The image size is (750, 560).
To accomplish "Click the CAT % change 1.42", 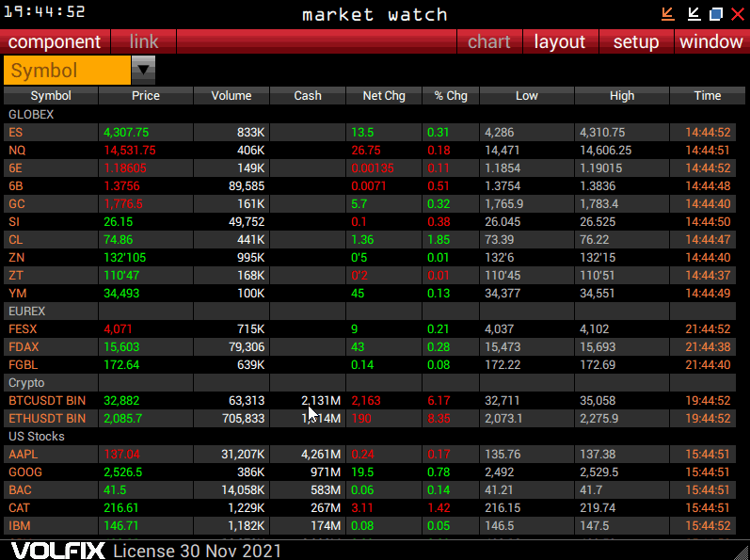I will click(439, 508).
